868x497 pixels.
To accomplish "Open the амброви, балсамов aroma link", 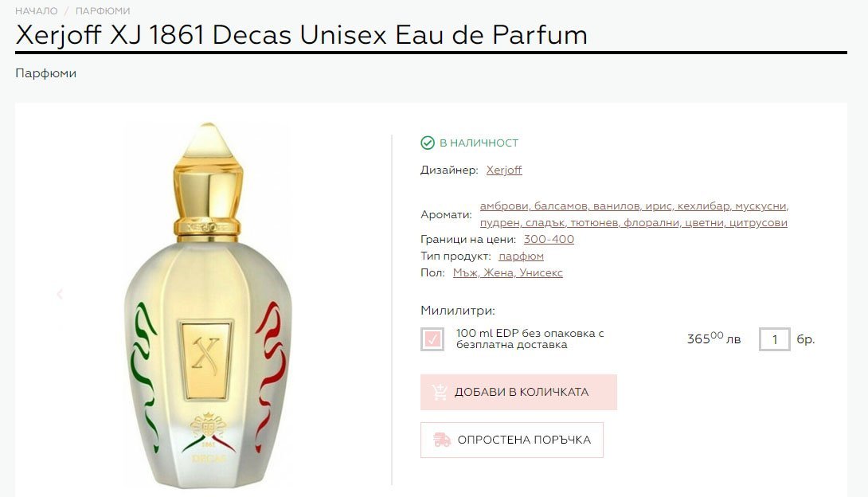I will click(x=634, y=205).
